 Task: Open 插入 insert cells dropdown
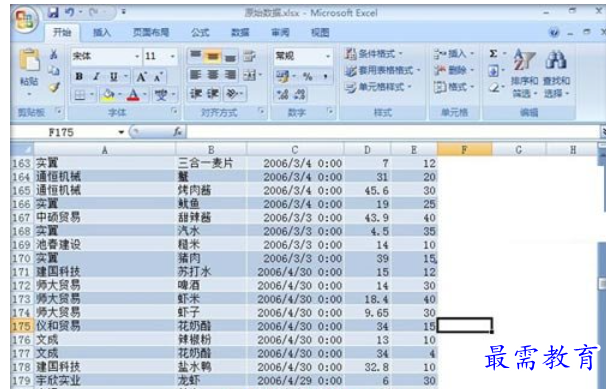click(x=454, y=53)
